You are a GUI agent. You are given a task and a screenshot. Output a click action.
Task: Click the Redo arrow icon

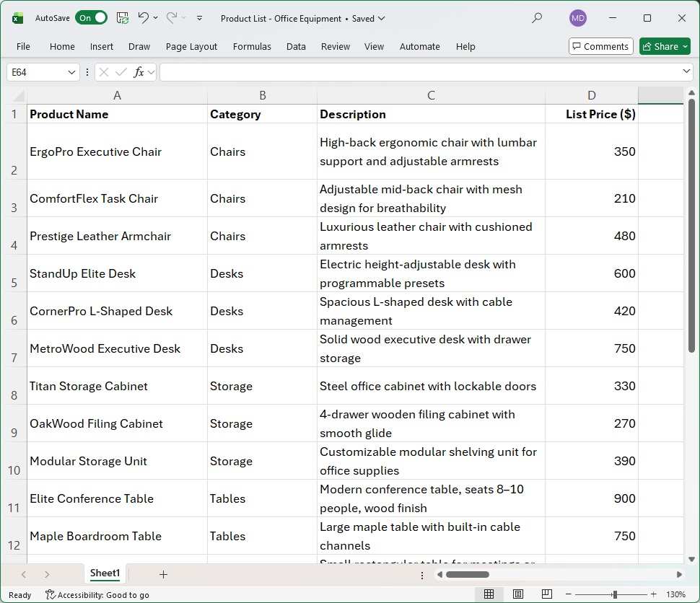(172, 18)
